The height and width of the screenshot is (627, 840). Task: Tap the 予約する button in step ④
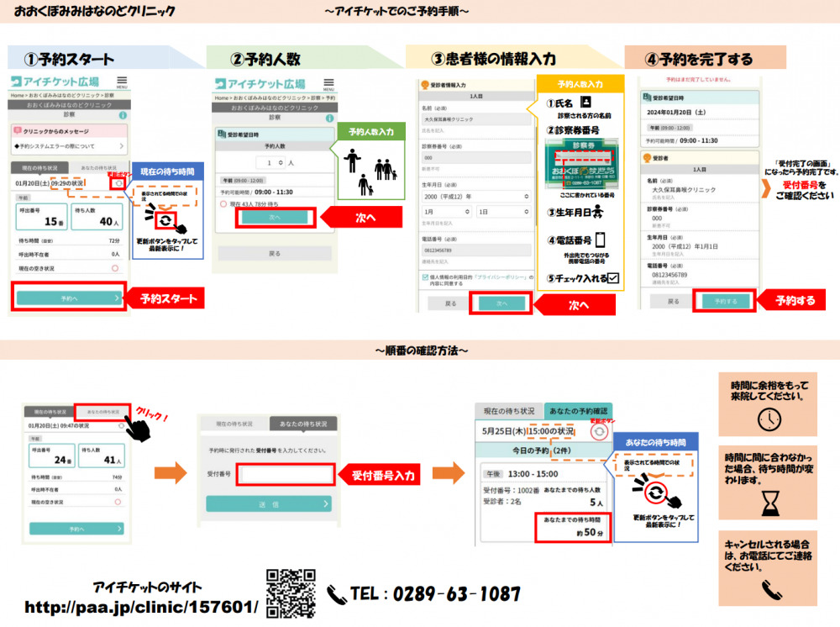pyautogui.click(x=726, y=301)
